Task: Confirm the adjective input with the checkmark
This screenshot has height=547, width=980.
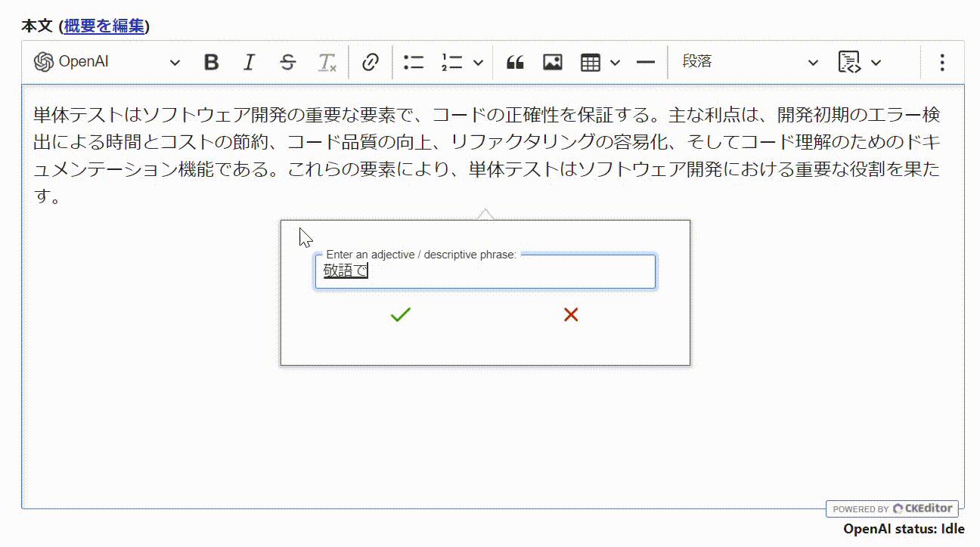Action: point(400,314)
